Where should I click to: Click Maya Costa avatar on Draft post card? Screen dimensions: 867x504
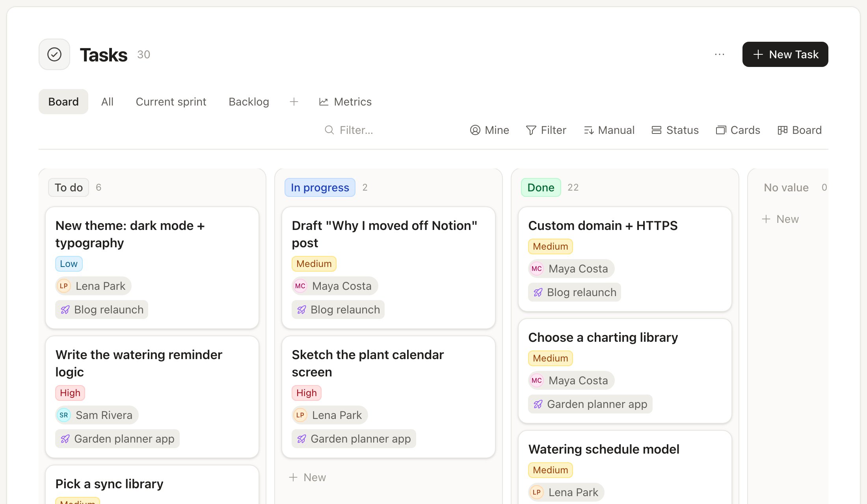(300, 286)
